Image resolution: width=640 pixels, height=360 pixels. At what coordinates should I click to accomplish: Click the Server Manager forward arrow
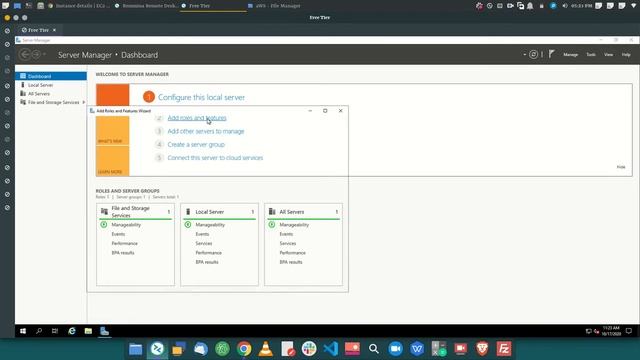tap(36, 54)
